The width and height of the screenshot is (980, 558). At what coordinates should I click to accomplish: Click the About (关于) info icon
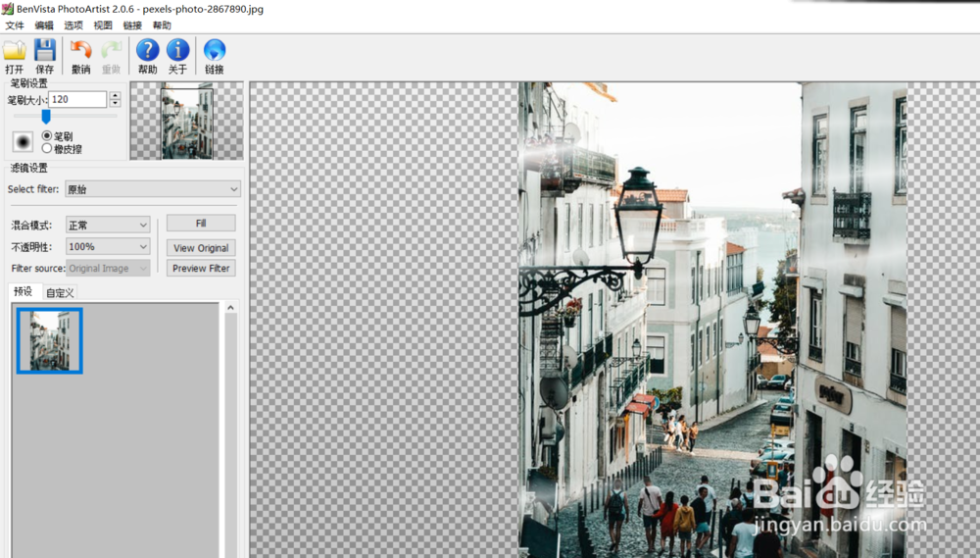[x=177, y=50]
